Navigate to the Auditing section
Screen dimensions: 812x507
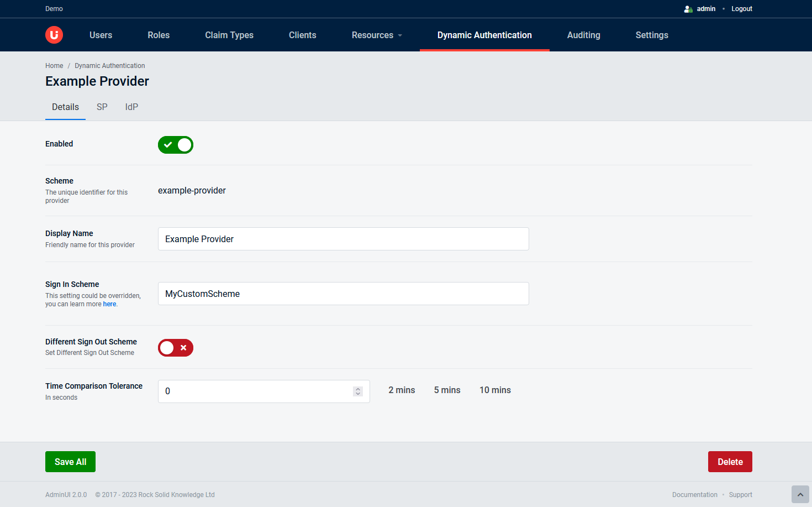coord(583,34)
